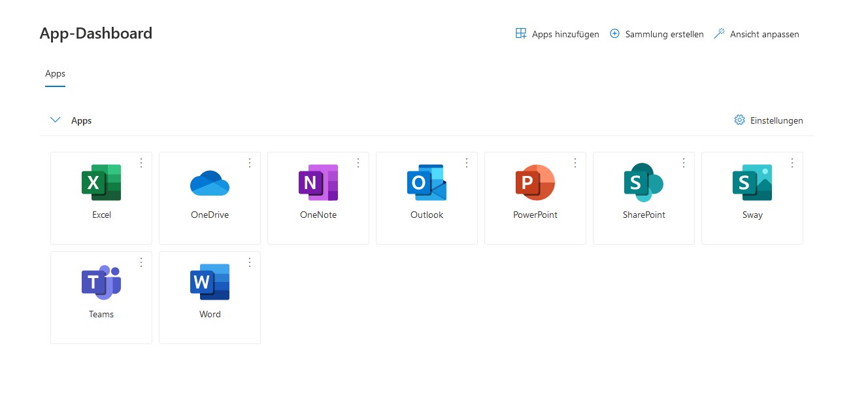The image size is (868, 403).
Task: Click the Ansicht anpassen button label
Action: pyautogui.click(x=765, y=34)
